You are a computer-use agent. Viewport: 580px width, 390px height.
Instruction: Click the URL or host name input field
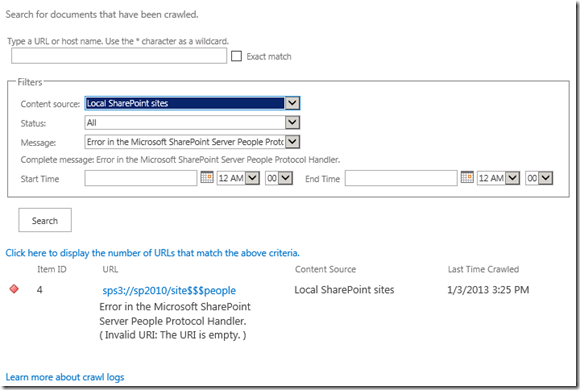(119, 56)
